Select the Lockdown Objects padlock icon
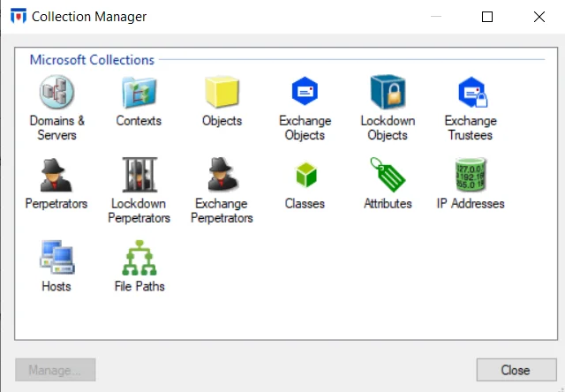The width and height of the screenshot is (565, 392). coord(388,92)
